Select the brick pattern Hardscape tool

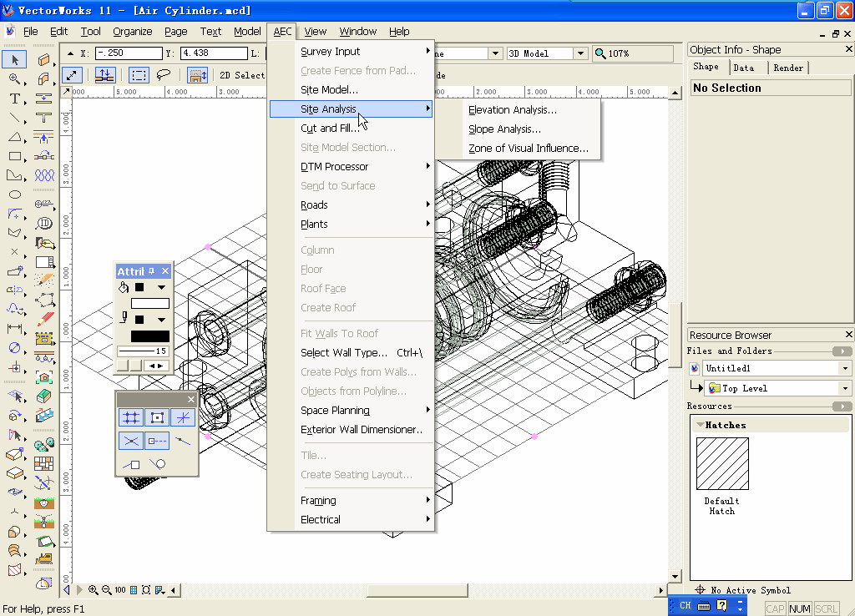(43, 463)
